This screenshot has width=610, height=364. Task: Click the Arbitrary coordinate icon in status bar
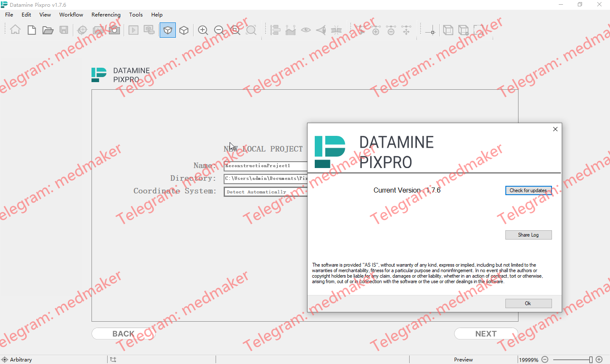(5, 359)
